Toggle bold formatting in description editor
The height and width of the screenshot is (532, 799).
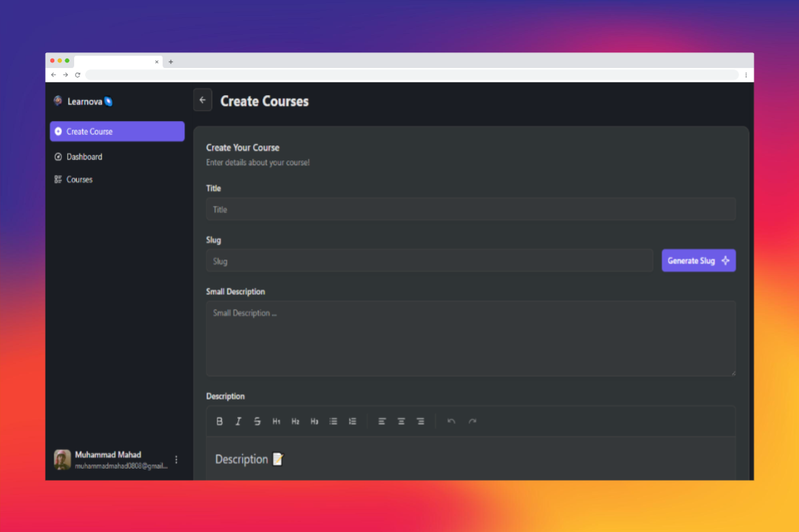(x=220, y=421)
